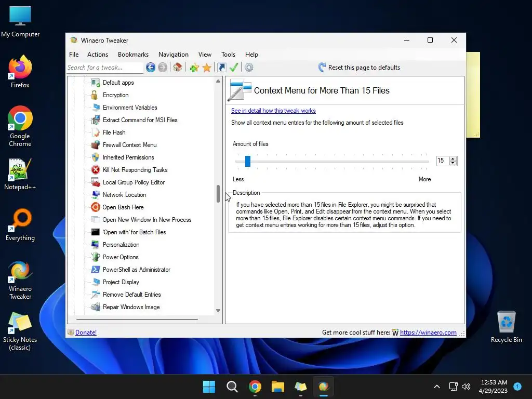Click Reset this page to defaults
Image resolution: width=532 pixels, height=399 pixels.
click(x=360, y=67)
